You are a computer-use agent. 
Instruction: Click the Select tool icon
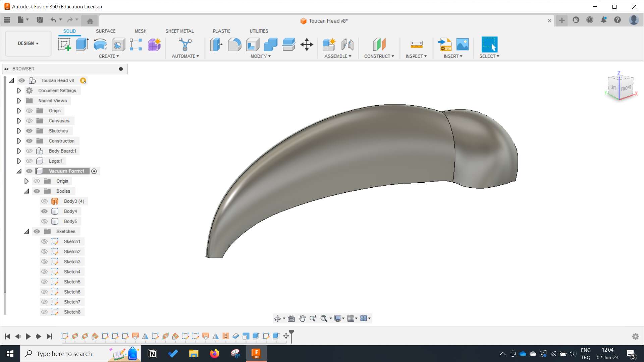[489, 44]
